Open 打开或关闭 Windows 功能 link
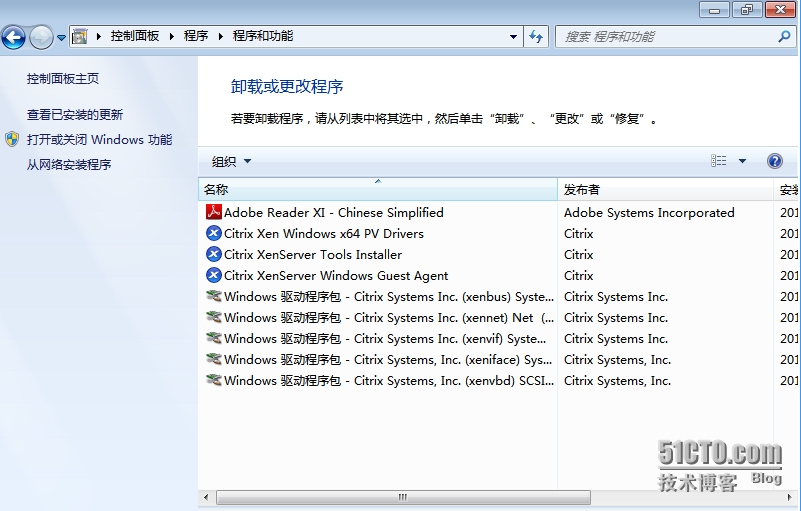 [100, 140]
